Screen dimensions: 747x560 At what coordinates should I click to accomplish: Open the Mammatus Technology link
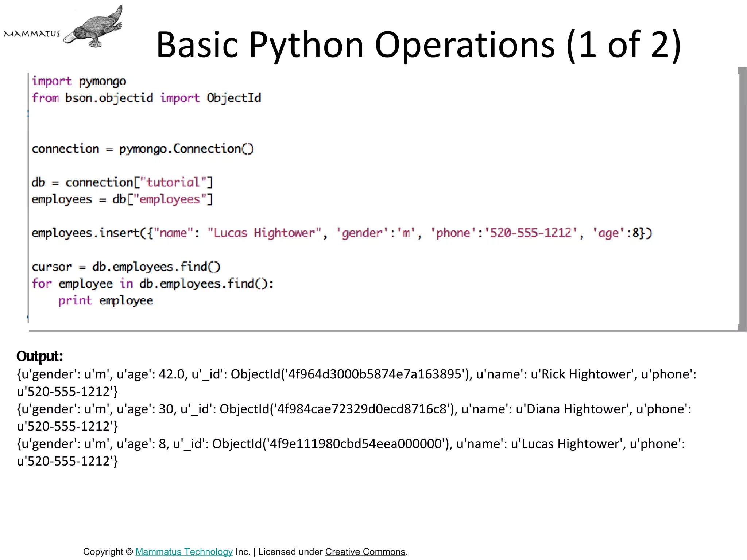click(184, 552)
